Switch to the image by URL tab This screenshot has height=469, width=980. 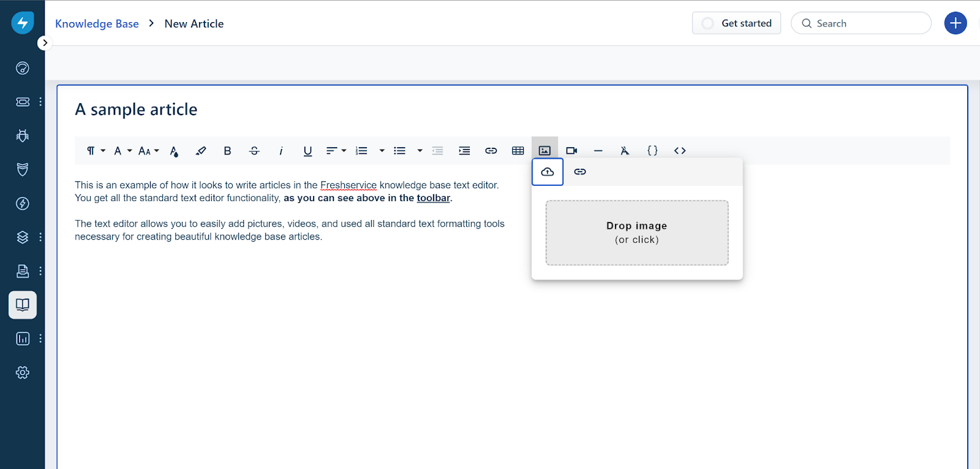click(x=580, y=172)
